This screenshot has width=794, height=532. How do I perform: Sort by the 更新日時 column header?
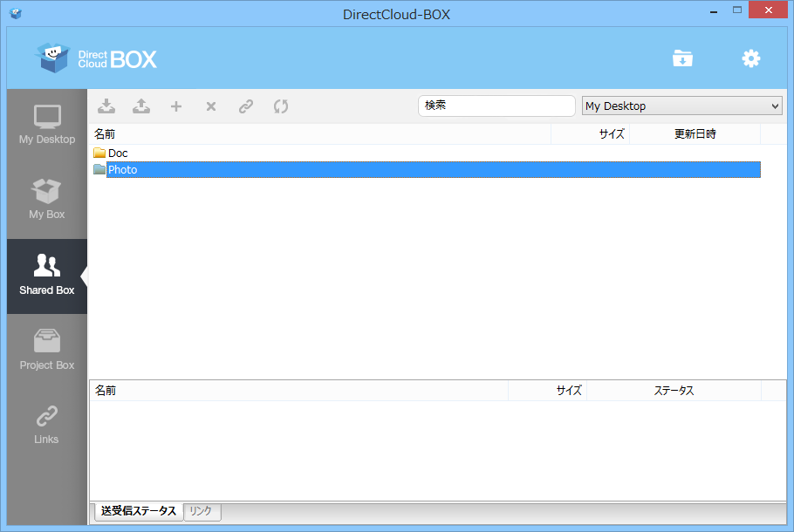(695, 134)
